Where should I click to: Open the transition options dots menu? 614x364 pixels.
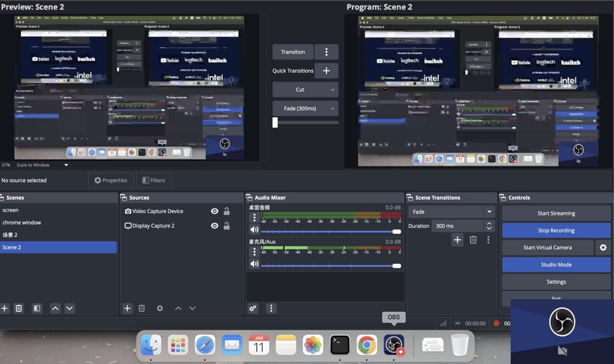[326, 52]
